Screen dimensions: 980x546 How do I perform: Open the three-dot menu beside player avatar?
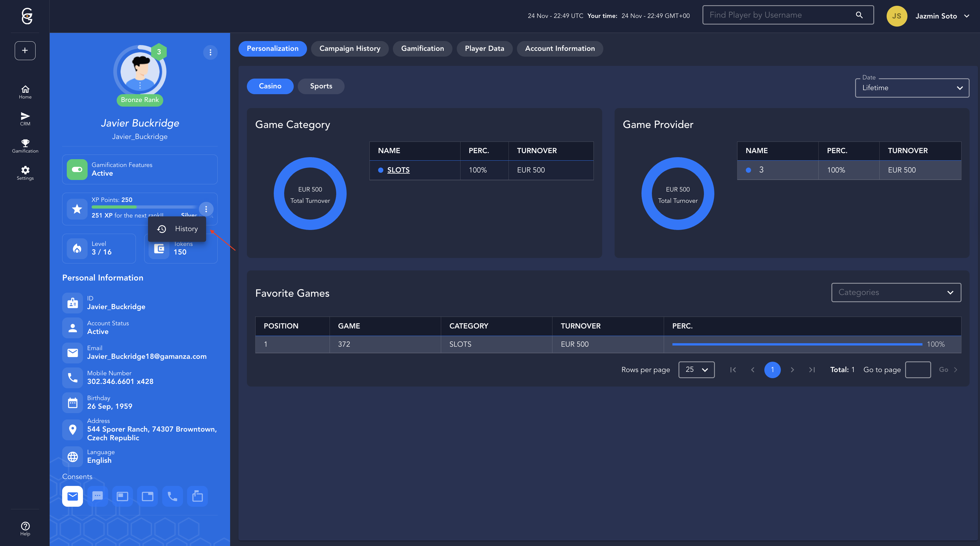click(x=210, y=53)
